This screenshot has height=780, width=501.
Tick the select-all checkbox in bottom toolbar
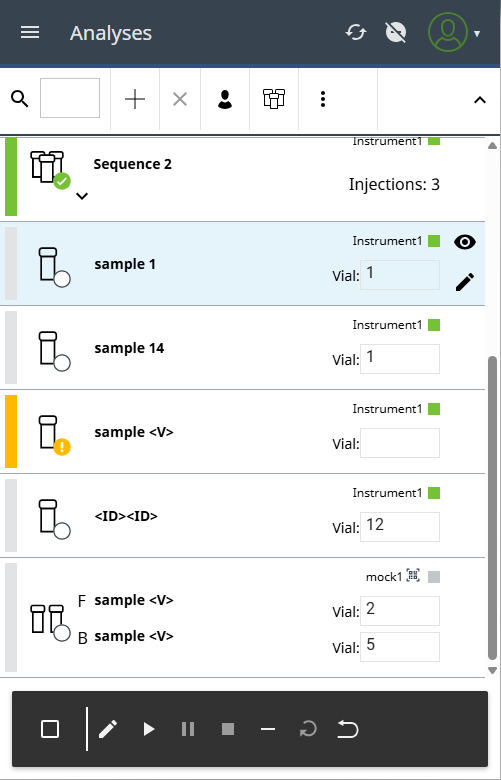[50, 729]
